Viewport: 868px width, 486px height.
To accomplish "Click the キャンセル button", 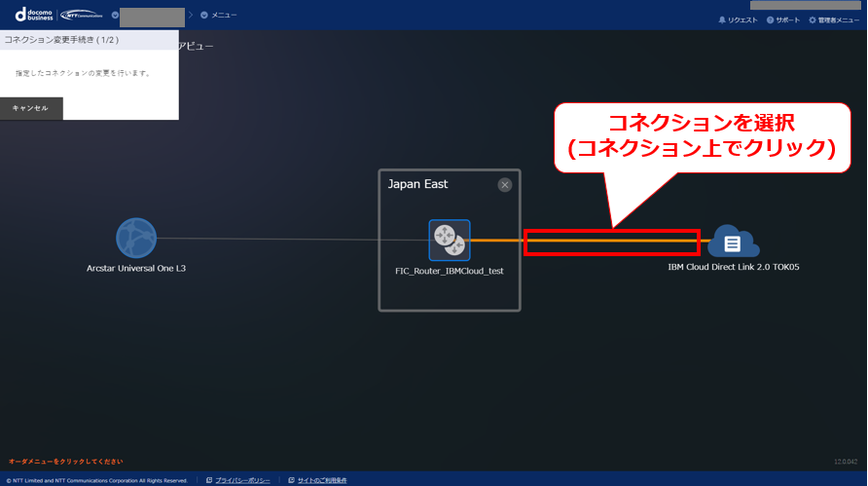I will (31, 108).
